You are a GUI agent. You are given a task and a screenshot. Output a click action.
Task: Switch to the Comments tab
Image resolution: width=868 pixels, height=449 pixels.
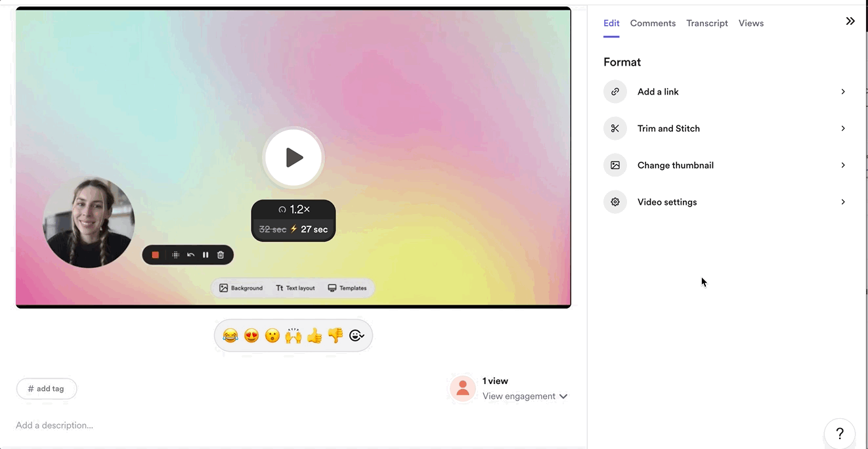click(653, 23)
